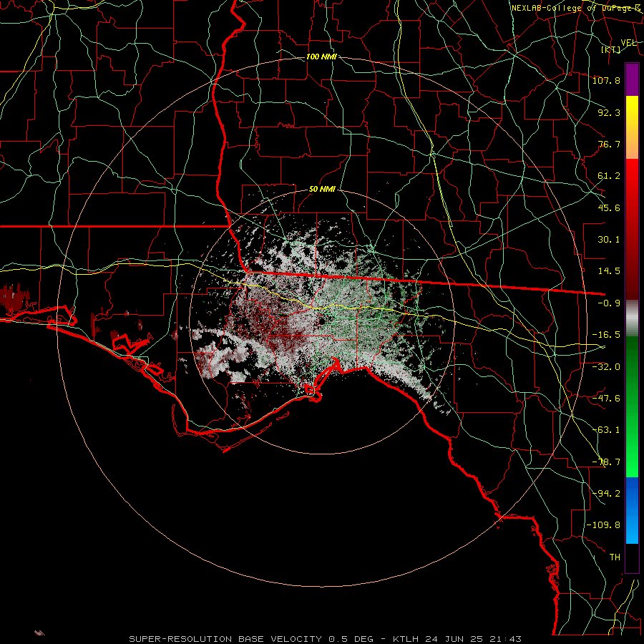
Task: Click the Super-Resolution Base Velocity footer caption
Action: (326, 639)
